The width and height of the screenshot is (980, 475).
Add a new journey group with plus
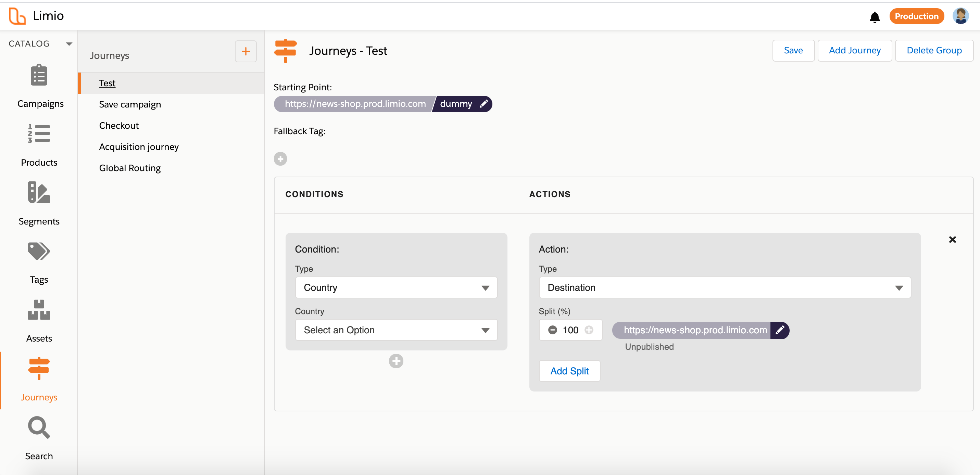pos(246,51)
